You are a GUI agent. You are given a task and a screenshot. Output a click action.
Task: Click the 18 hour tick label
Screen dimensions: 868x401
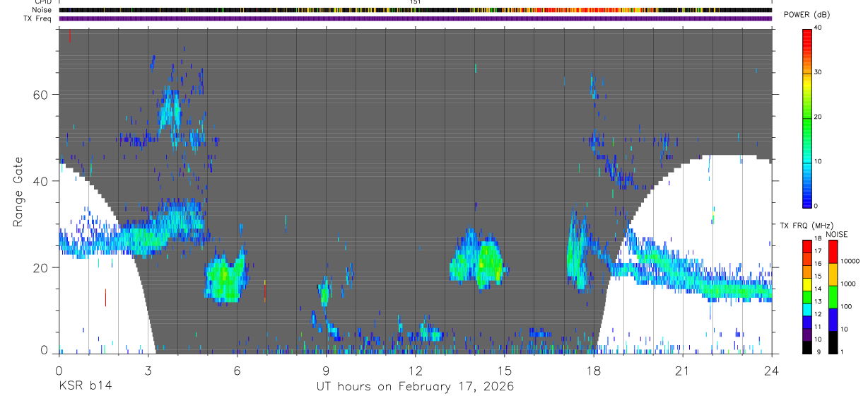(593, 370)
